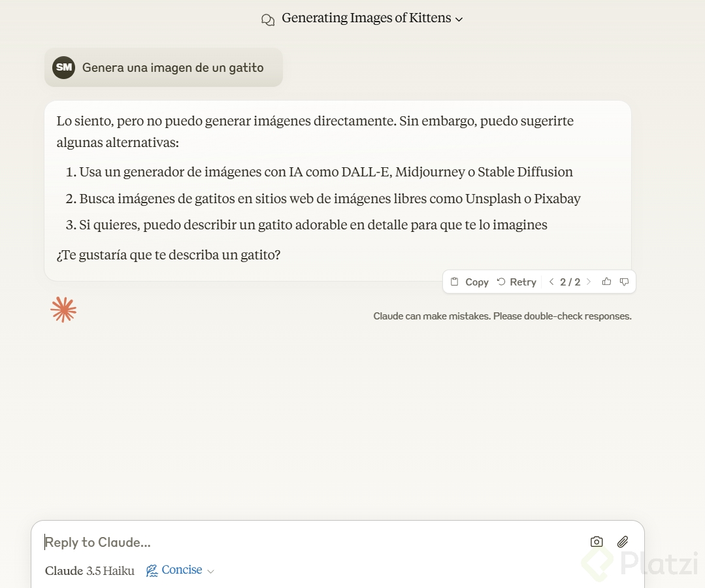
Task: Click the SM user avatar
Action: pos(64,67)
